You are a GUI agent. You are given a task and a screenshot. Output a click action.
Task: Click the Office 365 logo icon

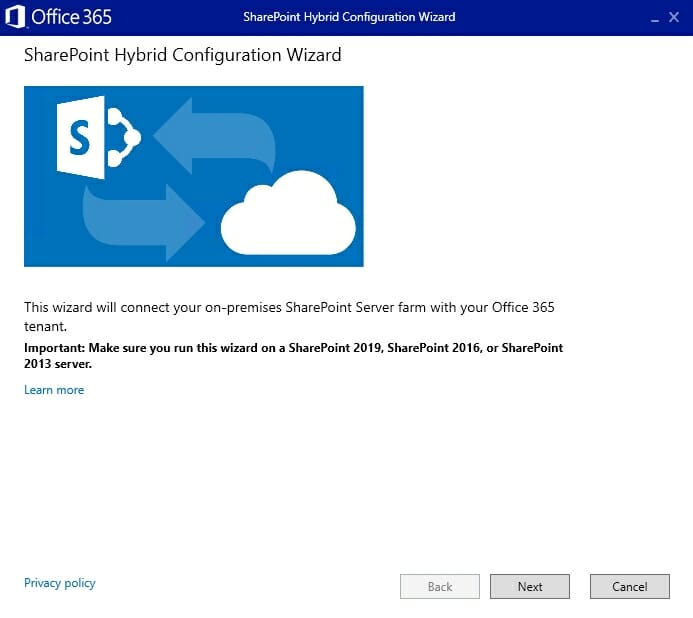15,17
